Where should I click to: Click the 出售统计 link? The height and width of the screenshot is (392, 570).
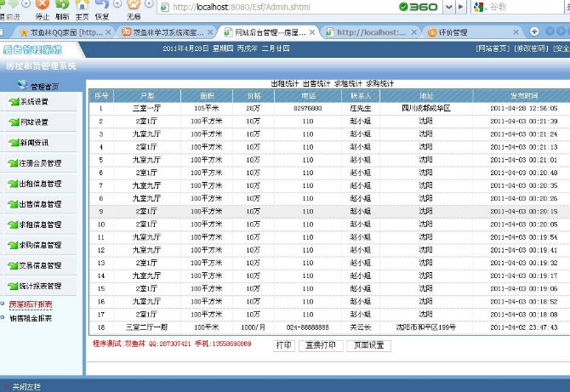coord(316,83)
